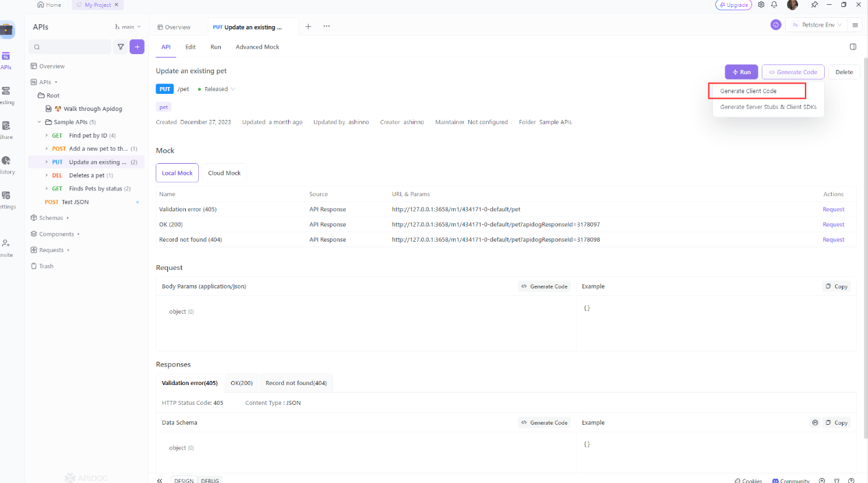Open a new tab with plus icon
The width and height of the screenshot is (868, 483).
(308, 27)
